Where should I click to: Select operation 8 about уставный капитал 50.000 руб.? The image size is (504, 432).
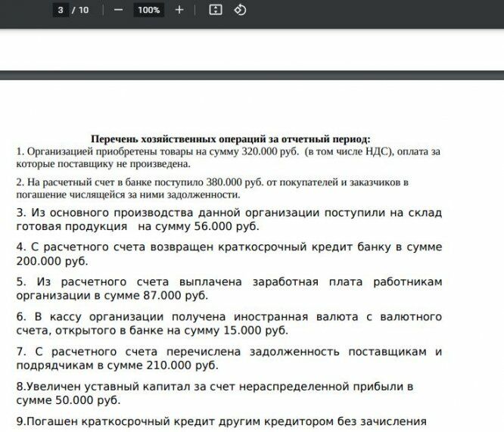click(x=215, y=393)
